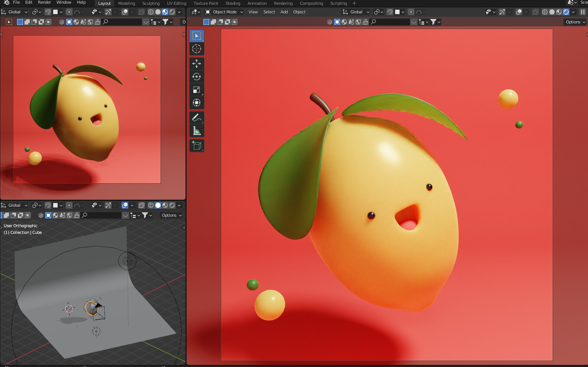This screenshot has height=367, width=588.
Task: Click search field in the main viewport header
Action: point(390,22)
